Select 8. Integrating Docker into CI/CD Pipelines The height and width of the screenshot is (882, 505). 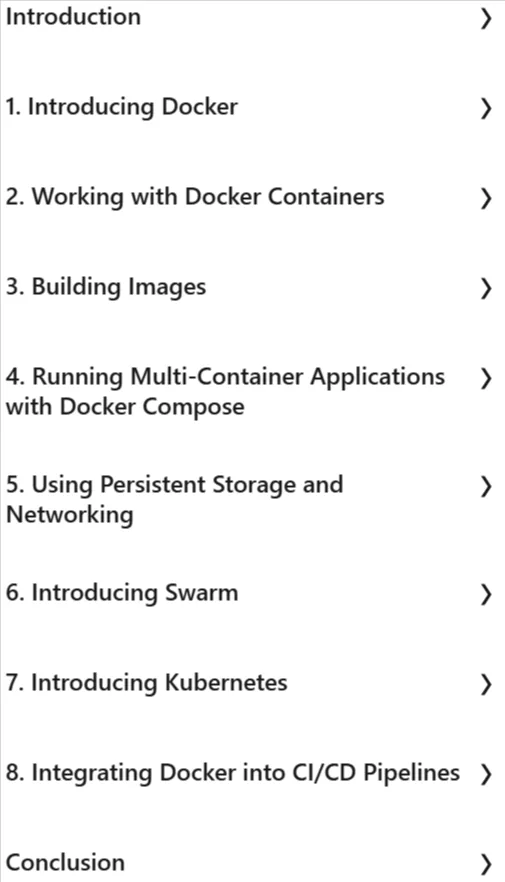(x=233, y=772)
